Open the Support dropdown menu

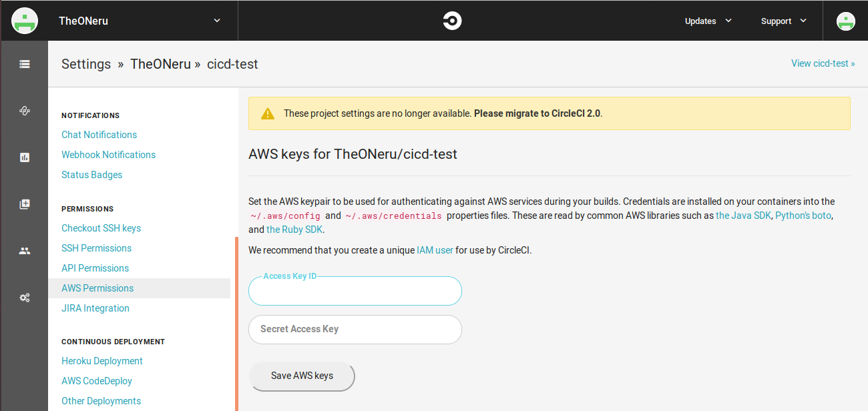(x=783, y=21)
